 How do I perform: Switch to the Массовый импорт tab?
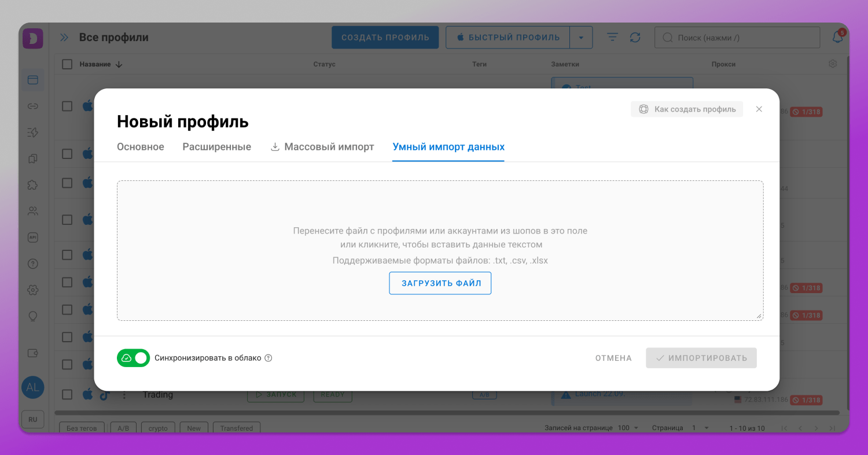[x=322, y=147]
